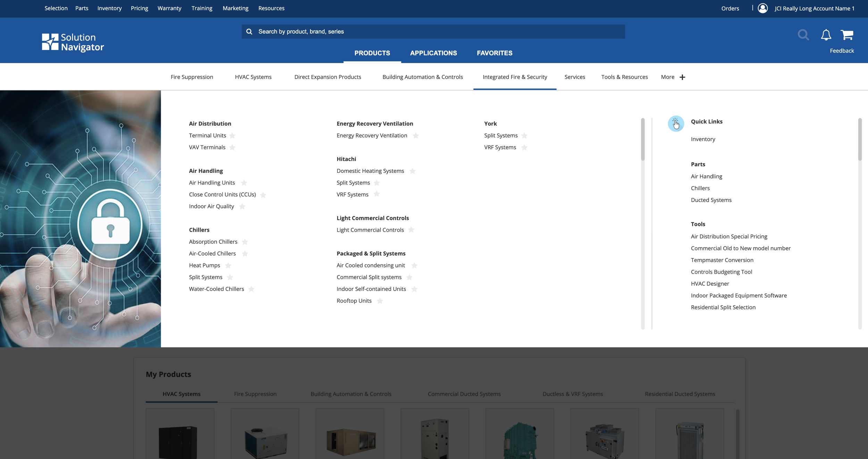This screenshot has height=459, width=868.
Task: Open Tools & Resources menu
Action: pyautogui.click(x=624, y=77)
